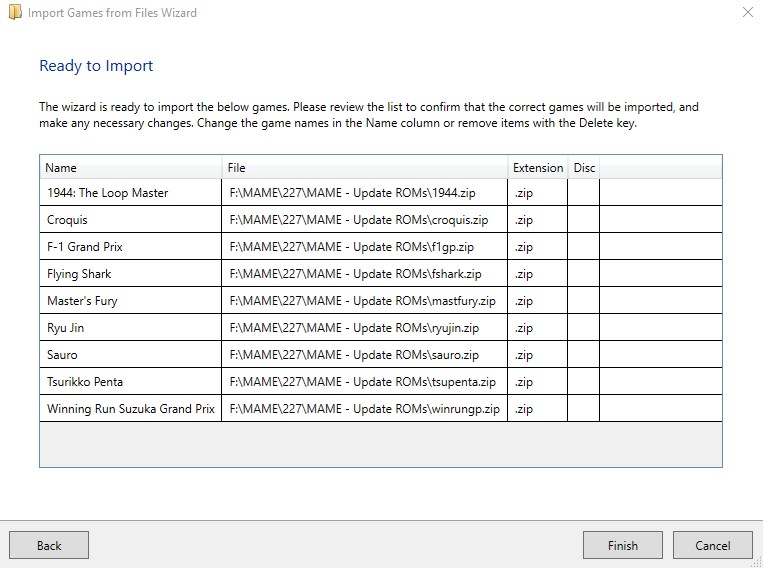
Task: Select the name cell 'Croquis'
Action: [x=130, y=220]
